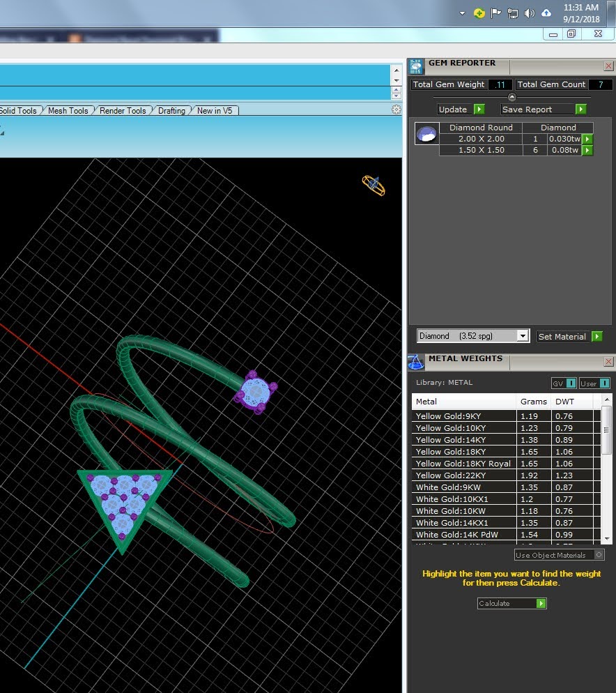The width and height of the screenshot is (616, 693).
Task: Toggle the User library switch
Action: [x=595, y=383]
